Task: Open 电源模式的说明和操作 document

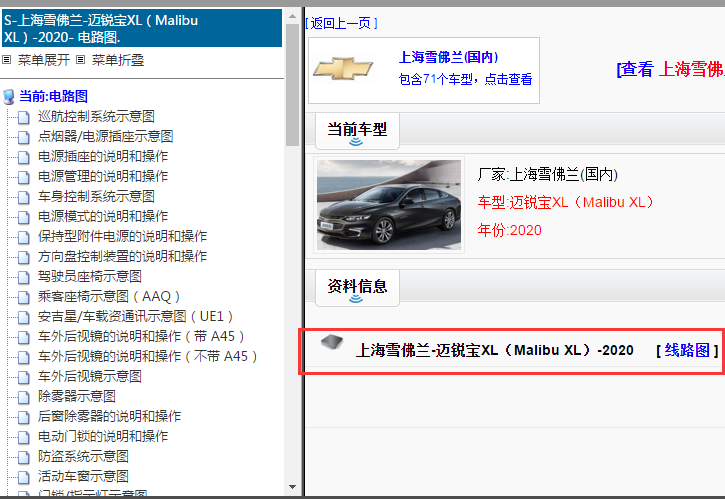Action: [x=103, y=216]
